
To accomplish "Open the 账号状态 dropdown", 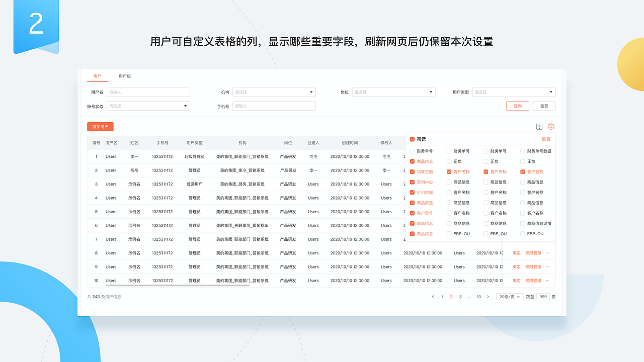I will tap(148, 106).
